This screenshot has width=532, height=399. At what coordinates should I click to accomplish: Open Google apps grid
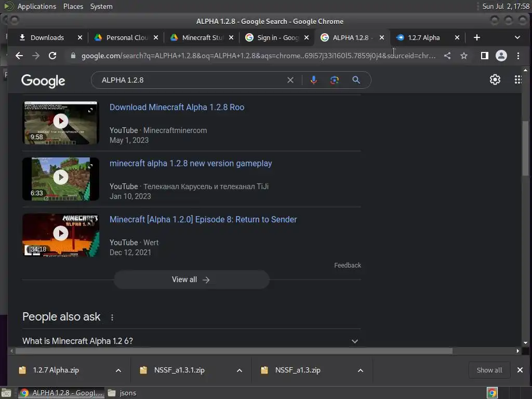point(518,79)
